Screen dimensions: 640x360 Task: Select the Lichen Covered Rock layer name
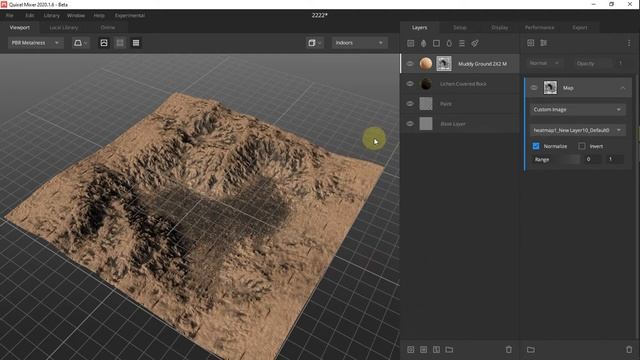(463, 84)
